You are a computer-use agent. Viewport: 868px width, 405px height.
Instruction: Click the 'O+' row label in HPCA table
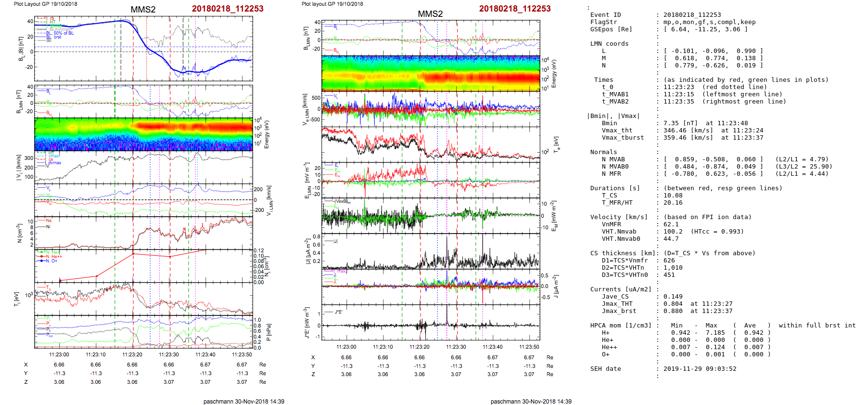pyautogui.click(x=606, y=354)
